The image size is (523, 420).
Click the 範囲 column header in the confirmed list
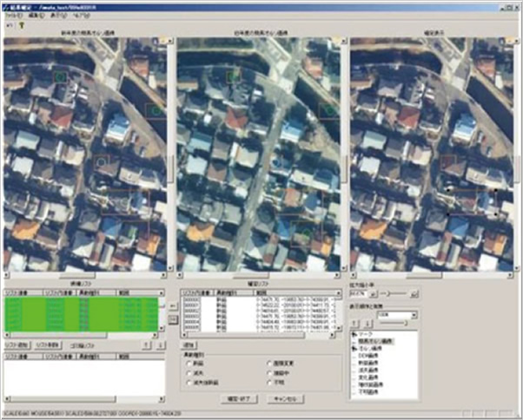295,292
